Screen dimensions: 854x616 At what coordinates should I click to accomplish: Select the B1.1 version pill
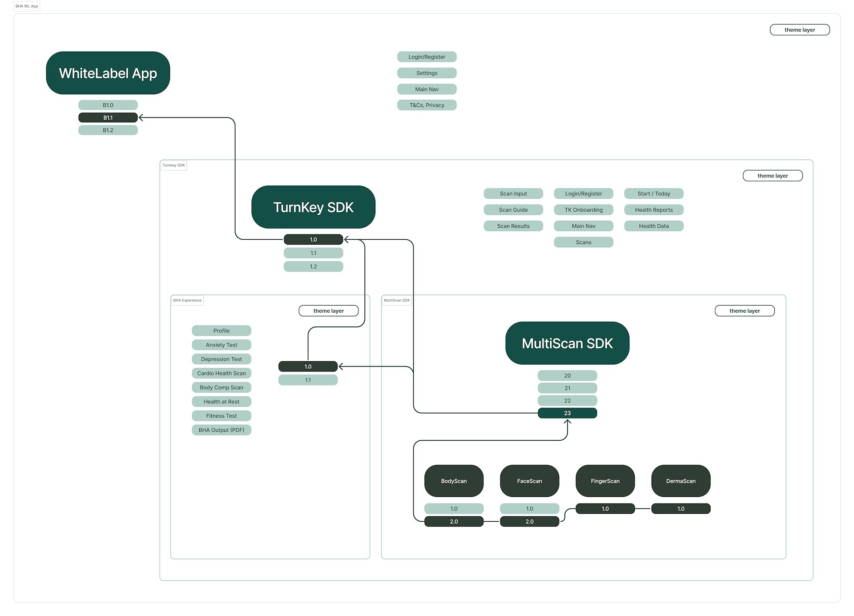tap(108, 118)
